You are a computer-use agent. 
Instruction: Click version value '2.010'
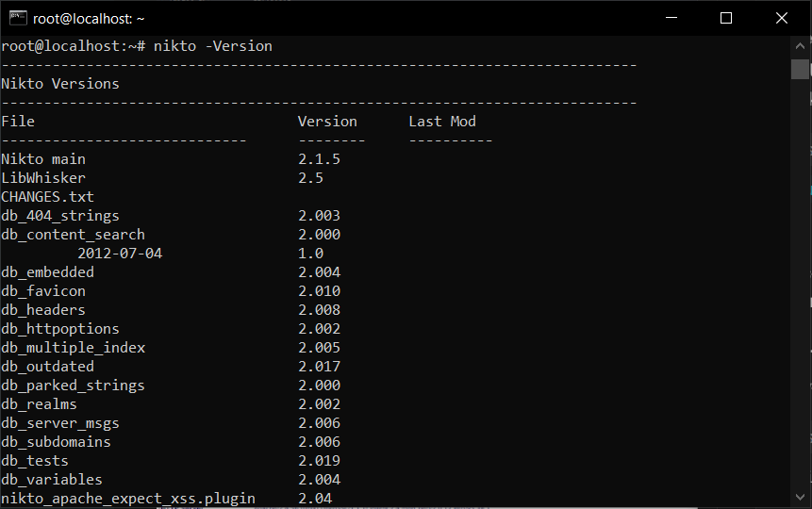tap(319, 291)
